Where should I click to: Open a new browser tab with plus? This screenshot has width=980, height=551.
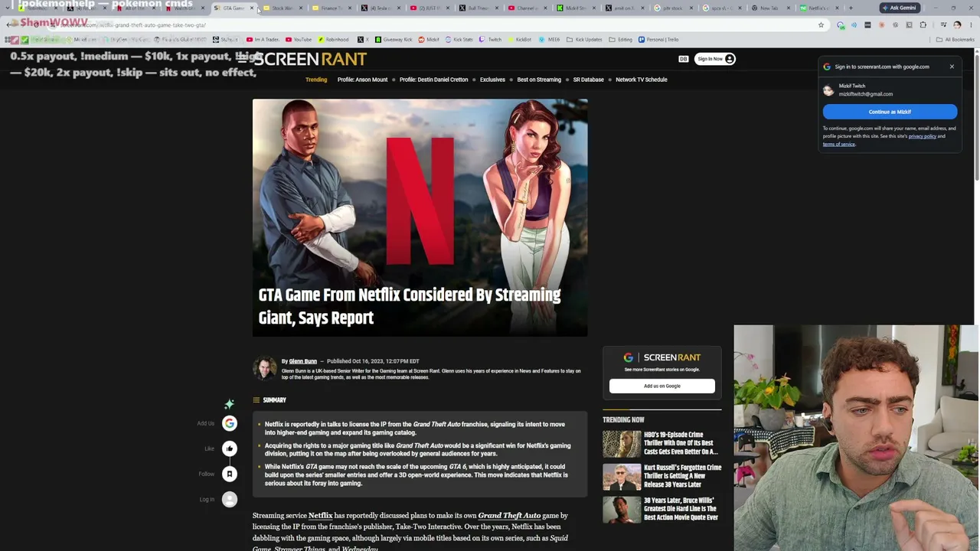point(851,8)
